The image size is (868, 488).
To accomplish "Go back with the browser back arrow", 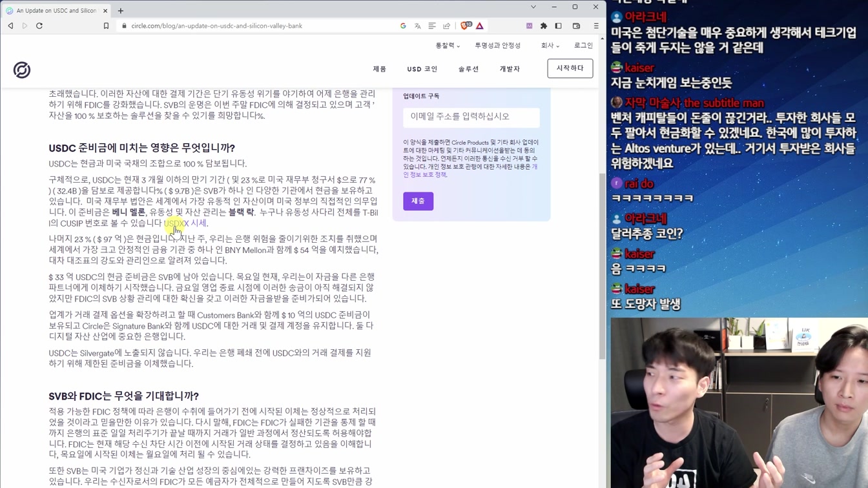I will [10, 26].
